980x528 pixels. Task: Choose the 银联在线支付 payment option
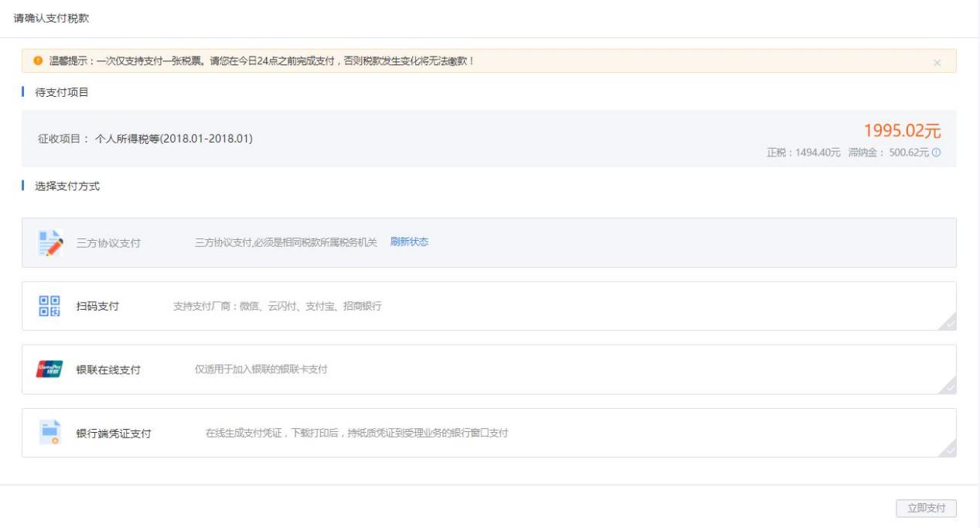click(x=108, y=369)
